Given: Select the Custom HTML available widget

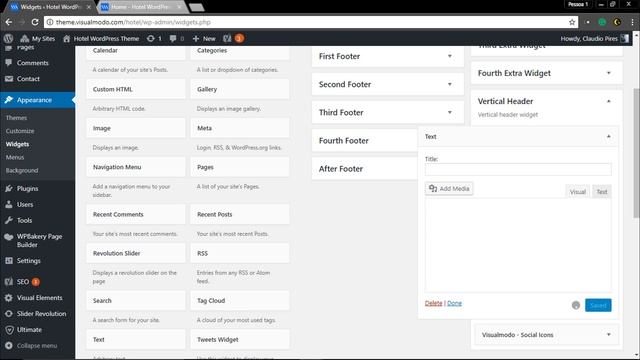Looking at the screenshot, I should pyautogui.click(x=136, y=89).
